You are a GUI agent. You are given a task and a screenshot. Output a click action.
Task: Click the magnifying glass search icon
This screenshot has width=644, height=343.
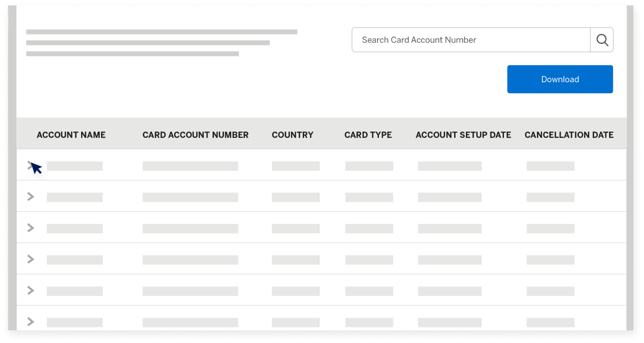[602, 40]
